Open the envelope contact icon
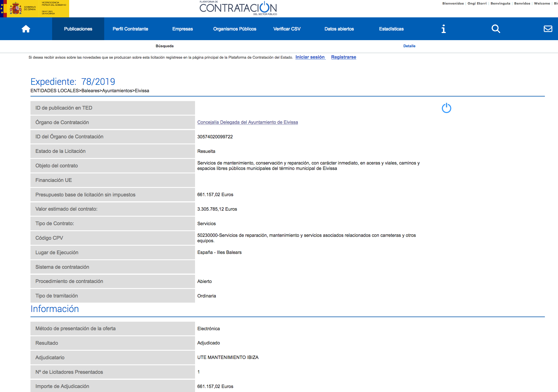 click(548, 29)
